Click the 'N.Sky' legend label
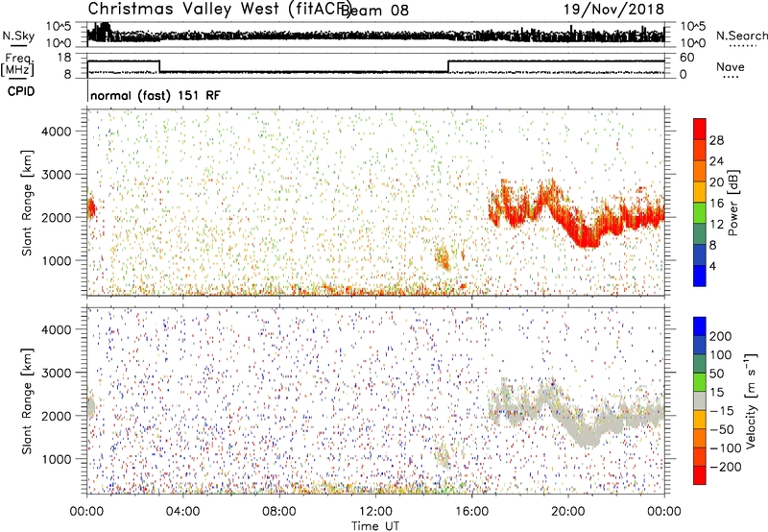The width and height of the screenshot is (768, 532). (x=18, y=36)
